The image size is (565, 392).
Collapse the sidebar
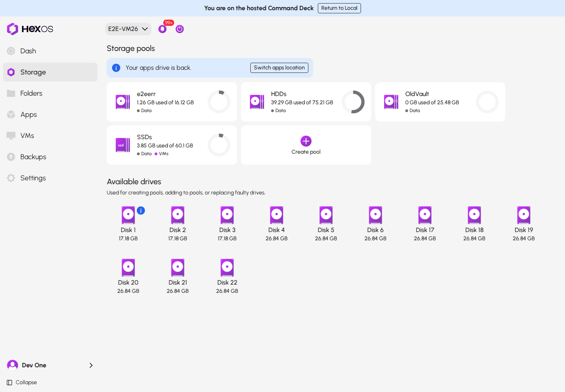22,383
